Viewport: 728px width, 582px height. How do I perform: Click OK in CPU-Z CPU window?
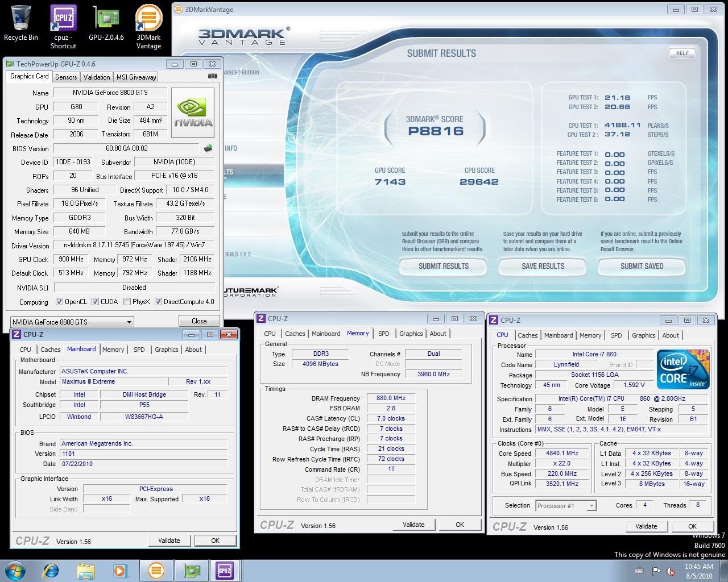coord(692,526)
